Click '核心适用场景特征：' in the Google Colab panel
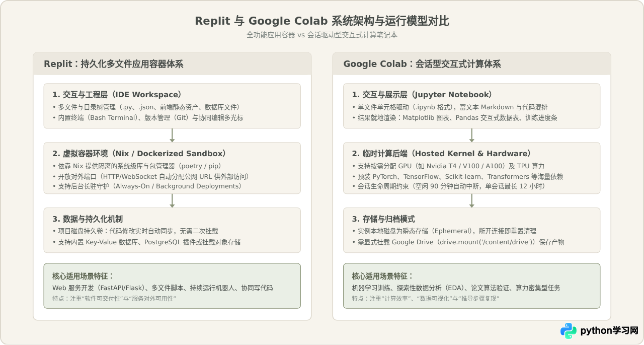This screenshot has width=644, height=345. coord(382,276)
